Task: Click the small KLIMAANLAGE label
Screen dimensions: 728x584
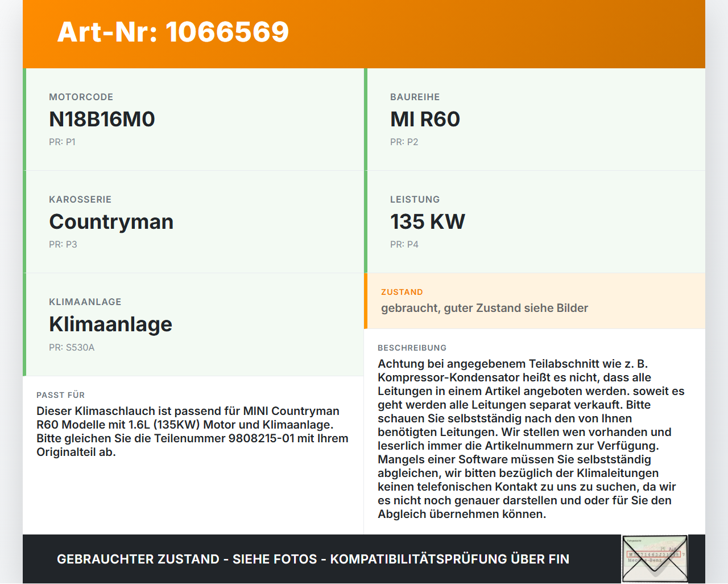Action: tap(85, 302)
